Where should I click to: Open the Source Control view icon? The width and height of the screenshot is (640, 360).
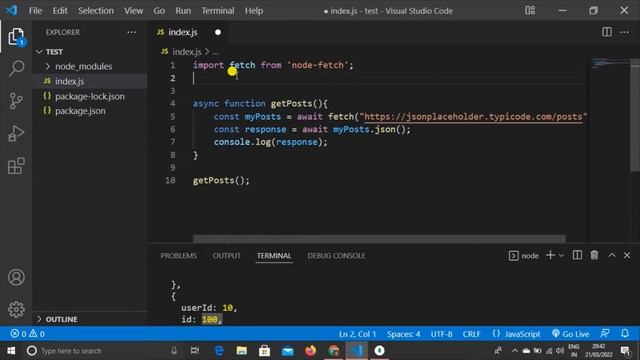(16, 101)
